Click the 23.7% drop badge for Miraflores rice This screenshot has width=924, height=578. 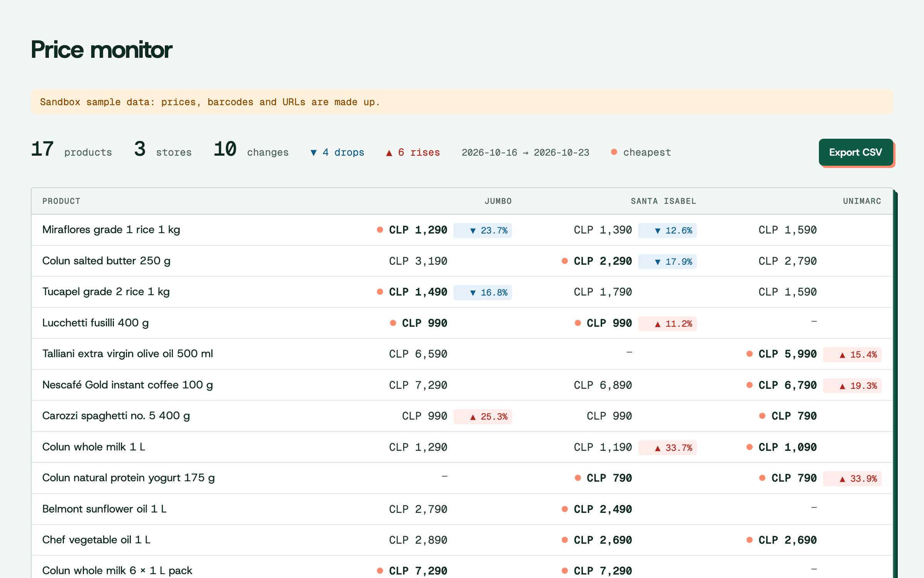483,230
